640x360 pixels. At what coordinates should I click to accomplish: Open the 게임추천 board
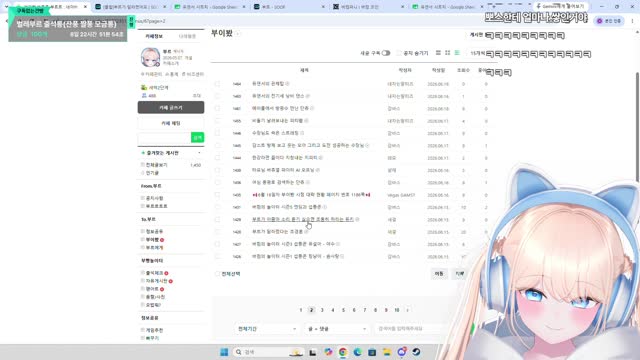154,331
